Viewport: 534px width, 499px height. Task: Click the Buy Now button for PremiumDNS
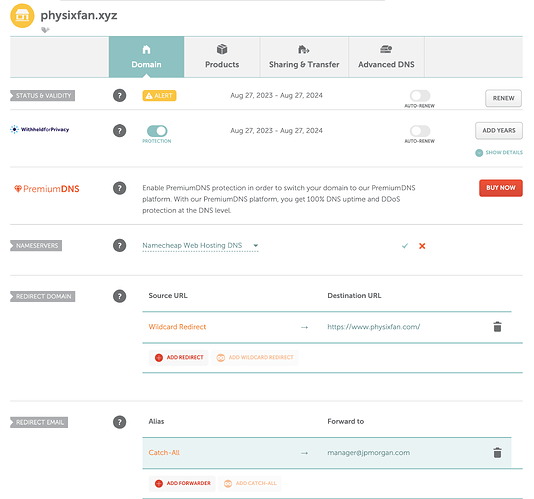coord(501,188)
